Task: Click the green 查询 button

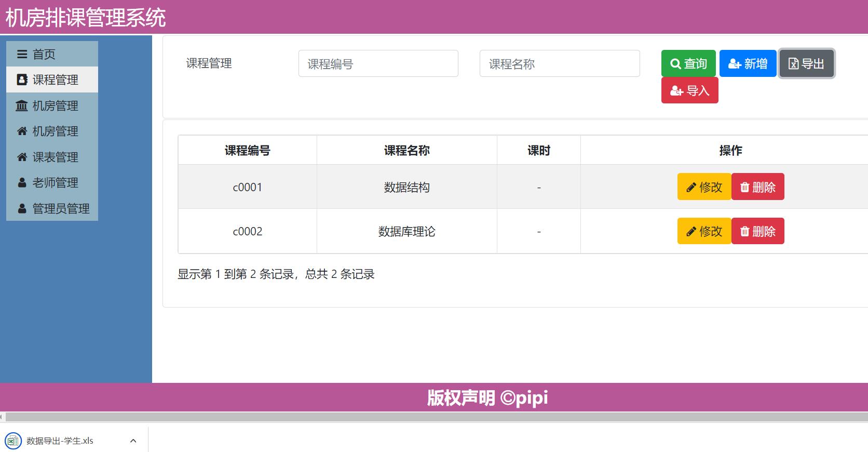Action: pos(688,63)
